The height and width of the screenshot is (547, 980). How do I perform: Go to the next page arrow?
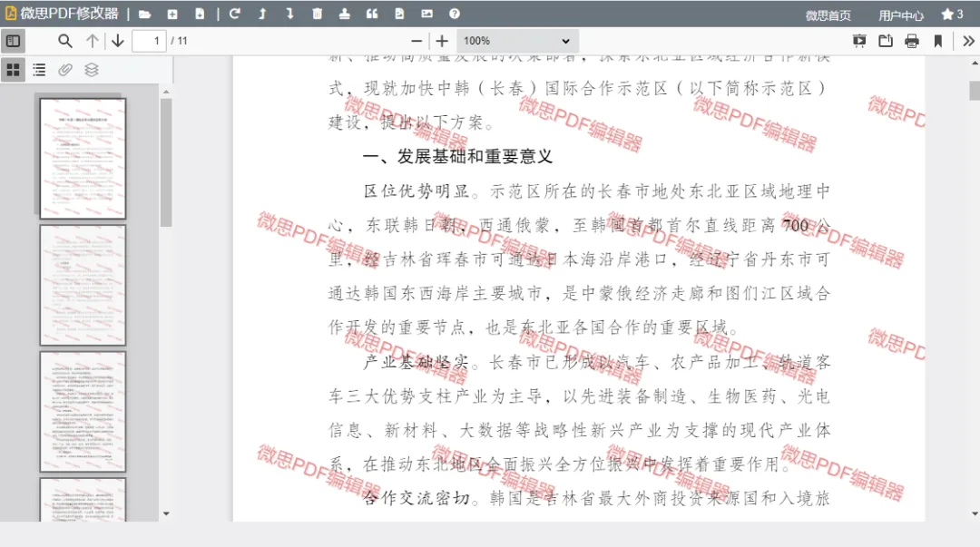coord(117,41)
